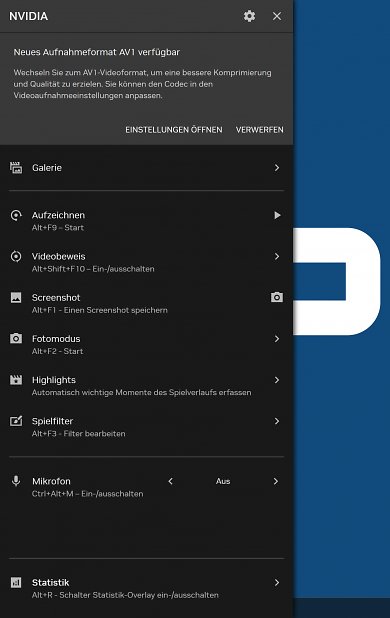This screenshot has width=390, height=618.
Task: Select previous Mikrofon option arrow
Action: pyautogui.click(x=170, y=481)
